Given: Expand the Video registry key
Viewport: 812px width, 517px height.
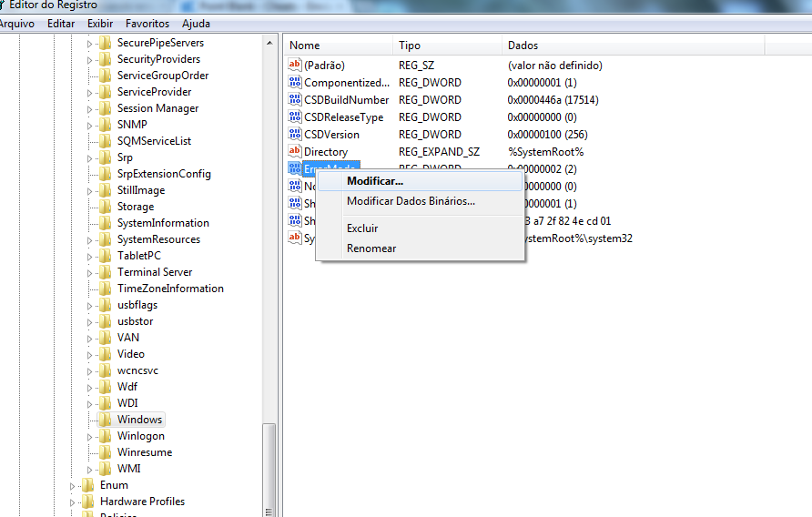Looking at the screenshot, I should pyautogui.click(x=90, y=354).
